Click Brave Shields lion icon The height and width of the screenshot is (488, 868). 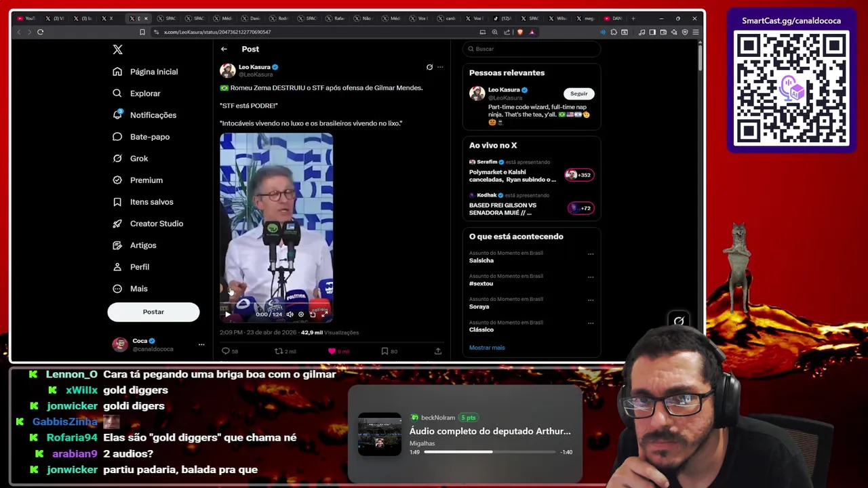click(520, 32)
